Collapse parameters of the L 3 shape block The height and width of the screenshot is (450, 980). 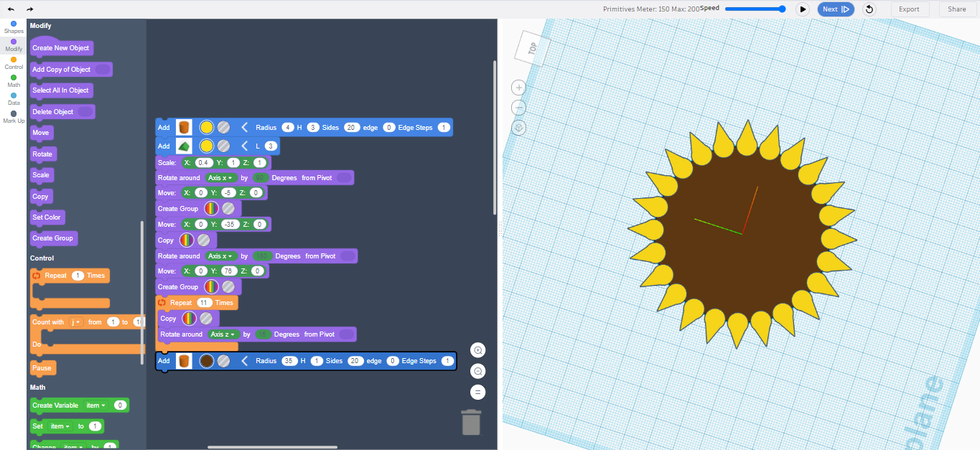pos(245,146)
